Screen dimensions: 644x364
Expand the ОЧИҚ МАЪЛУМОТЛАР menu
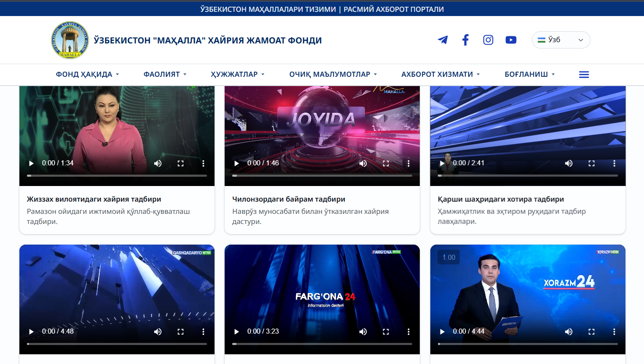tap(333, 74)
